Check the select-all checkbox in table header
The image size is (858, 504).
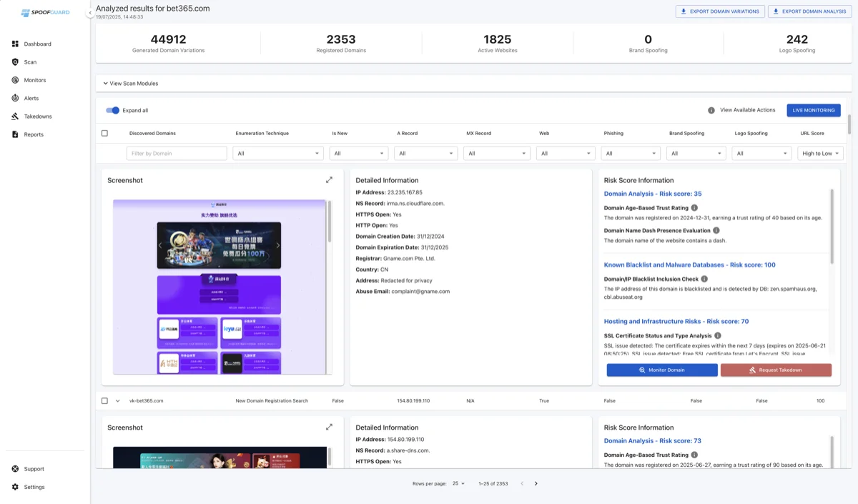click(104, 133)
